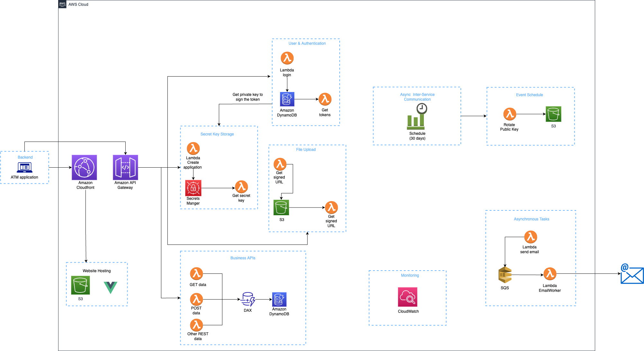The width and height of the screenshot is (644, 351).
Task: Click the SQS queue icon
Action: [x=505, y=275]
